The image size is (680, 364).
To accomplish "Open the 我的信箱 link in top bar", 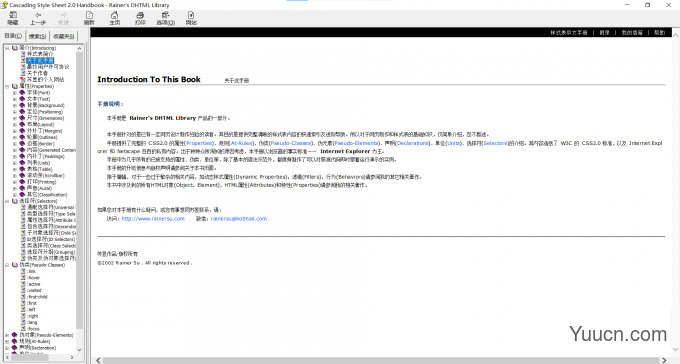I will coord(632,33).
